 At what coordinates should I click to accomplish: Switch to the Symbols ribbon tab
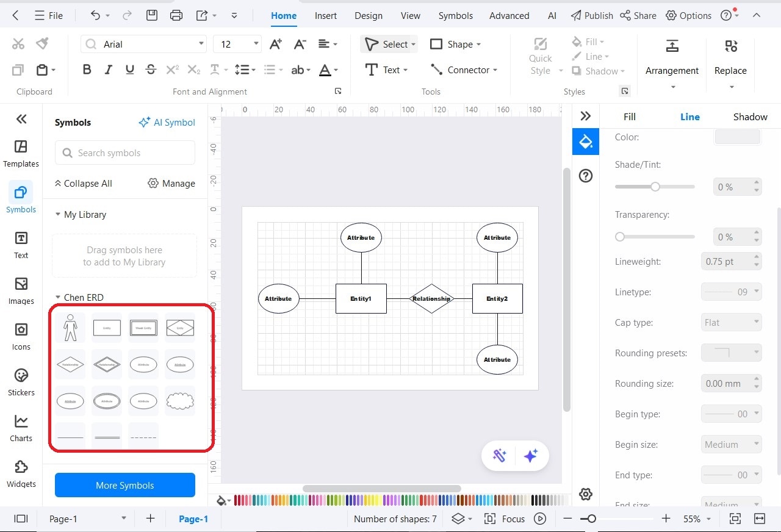click(x=456, y=16)
